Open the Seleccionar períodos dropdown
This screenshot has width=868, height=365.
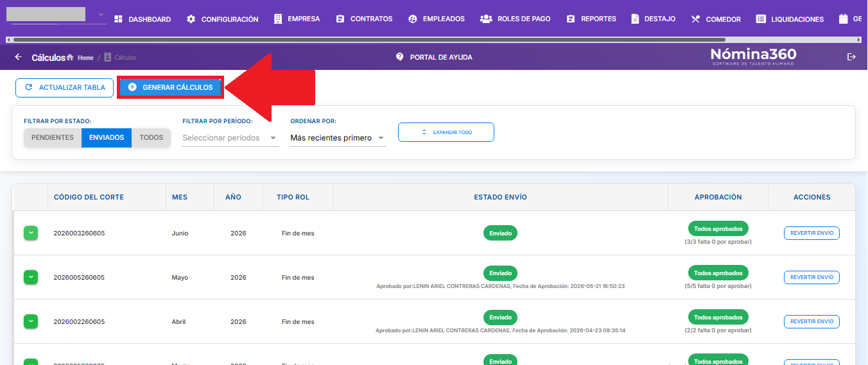pyautogui.click(x=230, y=138)
